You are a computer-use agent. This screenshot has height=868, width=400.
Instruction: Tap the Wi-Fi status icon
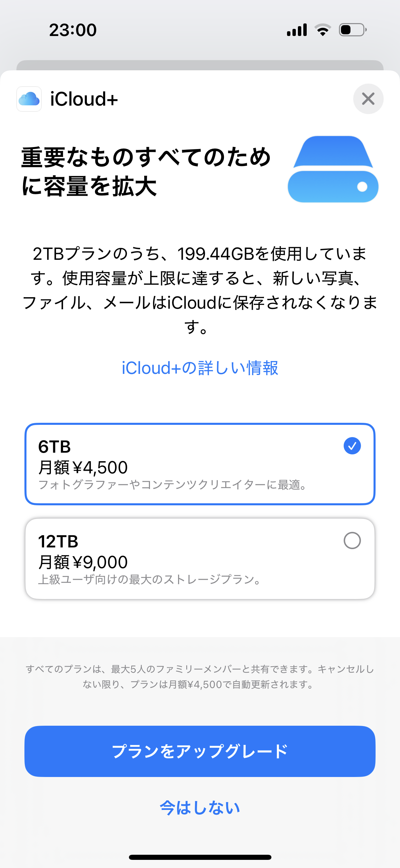coord(323,30)
